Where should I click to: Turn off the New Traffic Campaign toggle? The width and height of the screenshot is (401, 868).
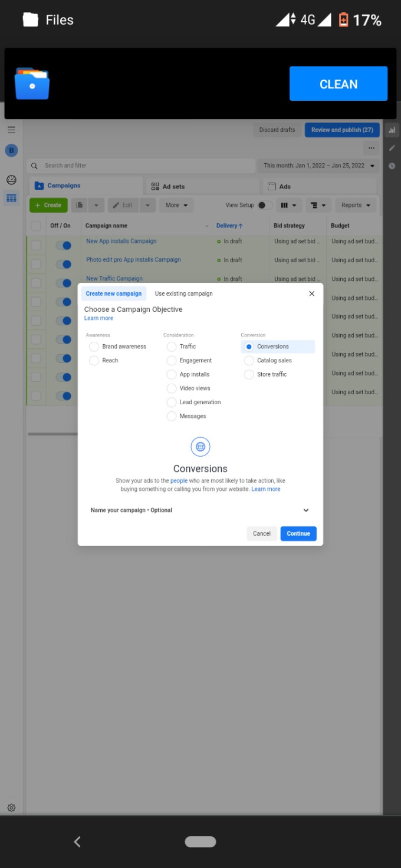coord(63,283)
